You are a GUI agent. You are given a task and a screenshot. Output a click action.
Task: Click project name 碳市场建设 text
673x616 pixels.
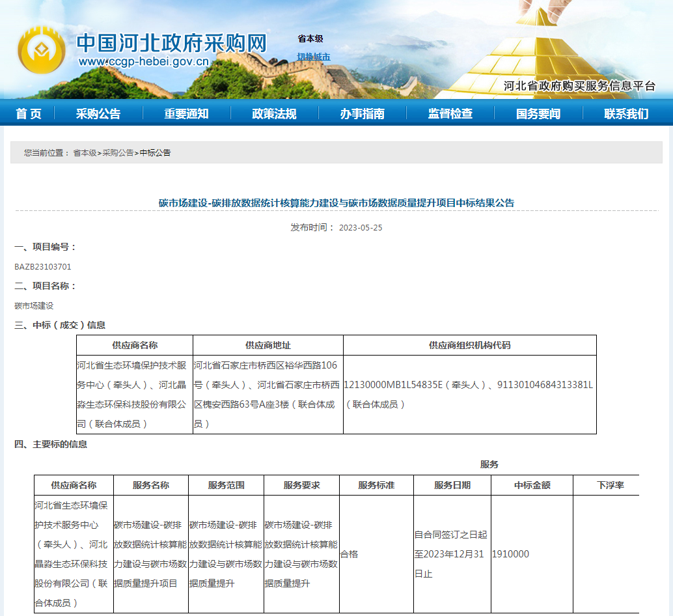click(34, 305)
